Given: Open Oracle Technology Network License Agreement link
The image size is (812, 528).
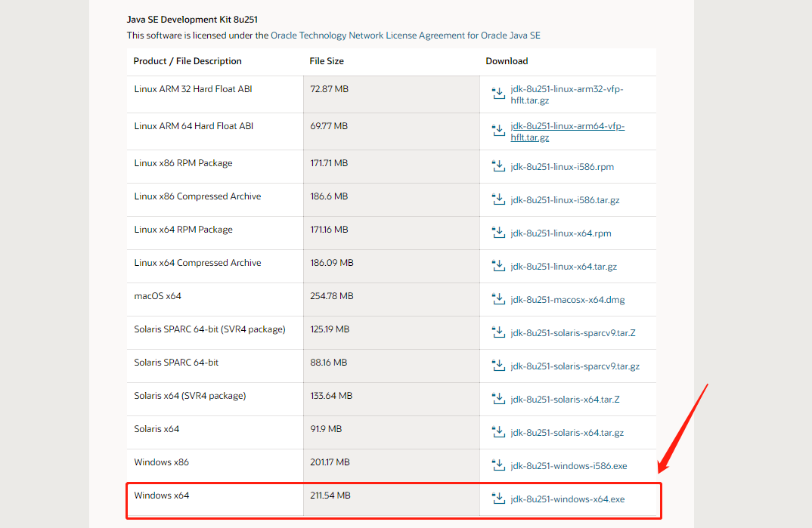Looking at the screenshot, I should [x=405, y=36].
